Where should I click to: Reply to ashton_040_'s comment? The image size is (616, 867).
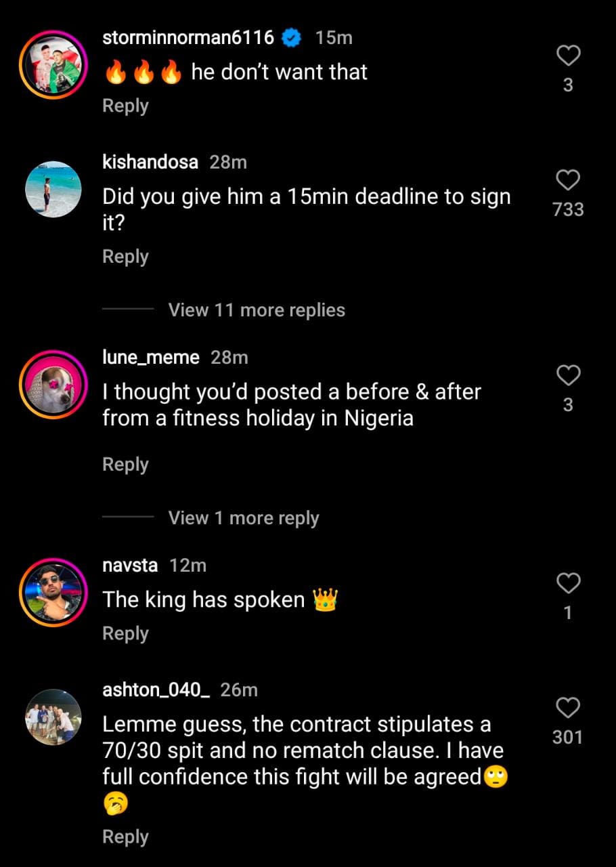click(x=125, y=837)
